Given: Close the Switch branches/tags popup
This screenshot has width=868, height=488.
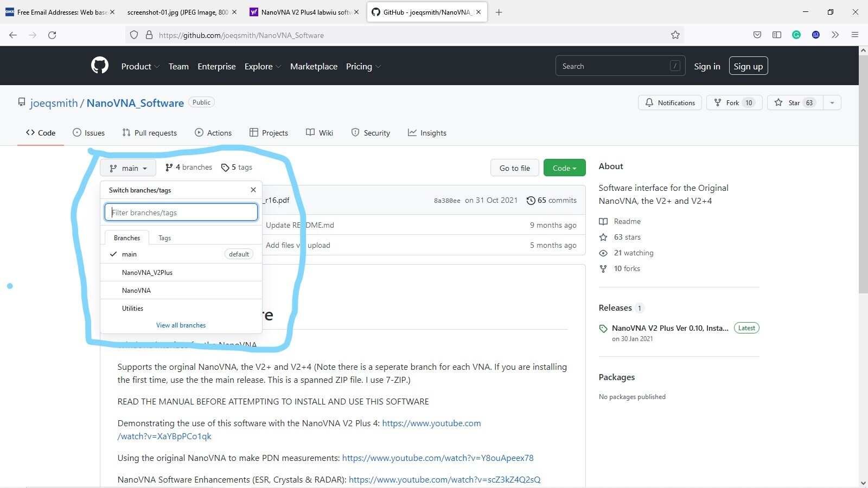Looking at the screenshot, I should point(253,190).
